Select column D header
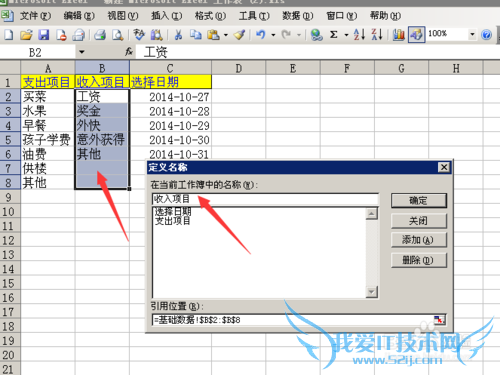The height and width of the screenshot is (375, 500). coord(239,68)
